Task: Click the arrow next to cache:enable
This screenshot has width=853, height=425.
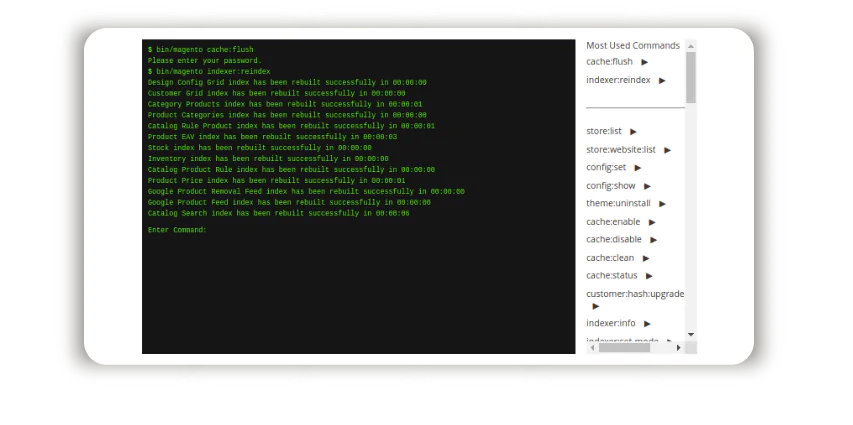Action: coord(652,223)
